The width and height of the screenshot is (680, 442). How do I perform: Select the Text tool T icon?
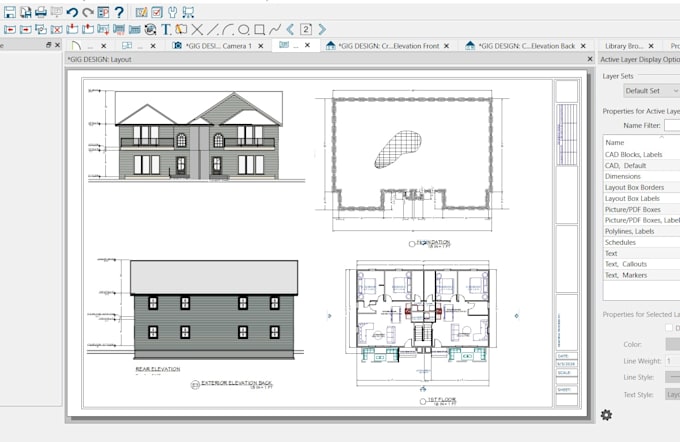coord(166,29)
